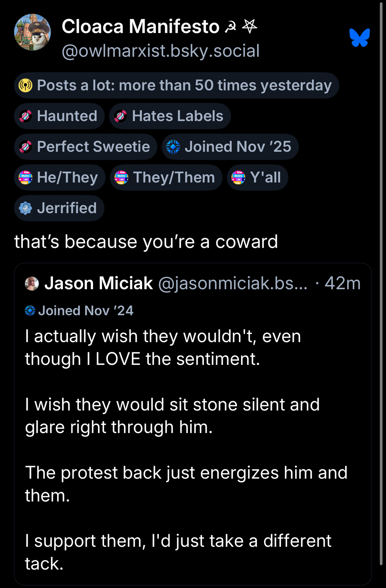
Task: Click the candy icon beside Haunted
Action: (26, 116)
